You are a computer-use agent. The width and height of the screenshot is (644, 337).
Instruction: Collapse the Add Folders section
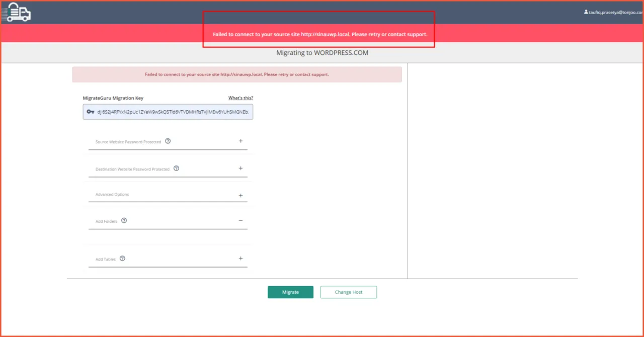click(x=240, y=220)
